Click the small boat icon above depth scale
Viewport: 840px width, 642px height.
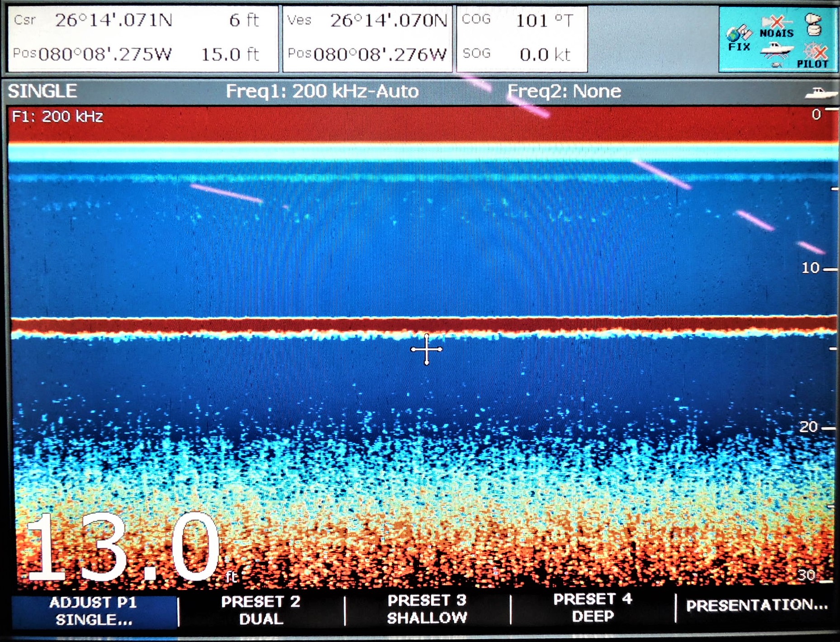[x=821, y=93]
